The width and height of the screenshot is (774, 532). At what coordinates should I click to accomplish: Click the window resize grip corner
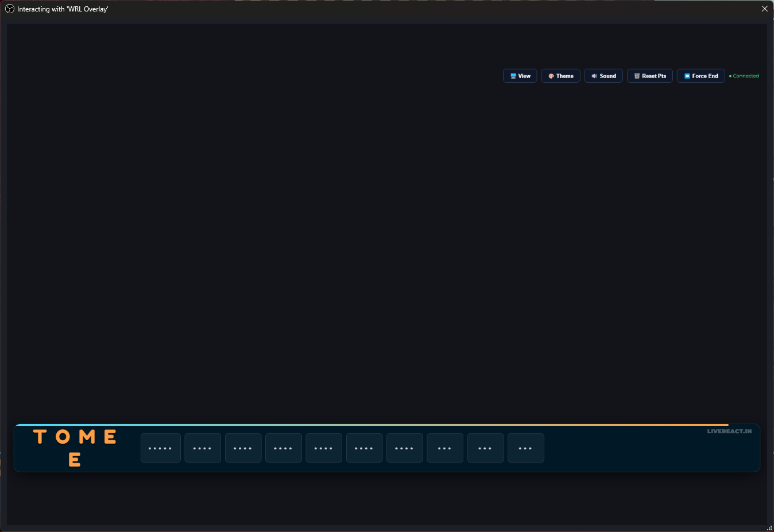769,527
